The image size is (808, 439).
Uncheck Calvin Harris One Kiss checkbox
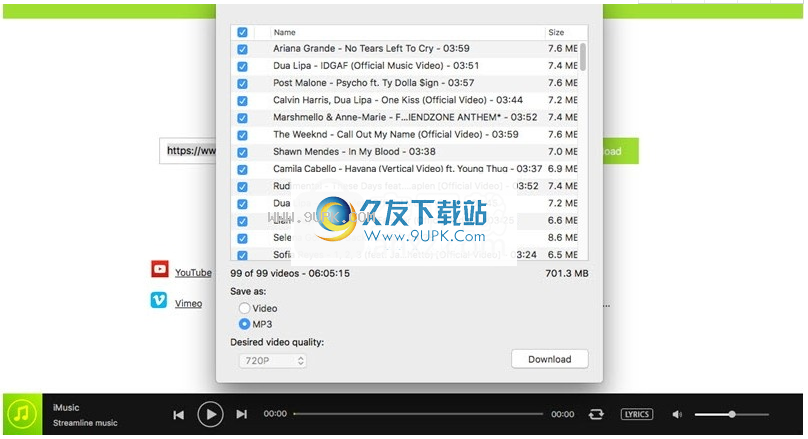[x=242, y=101]
